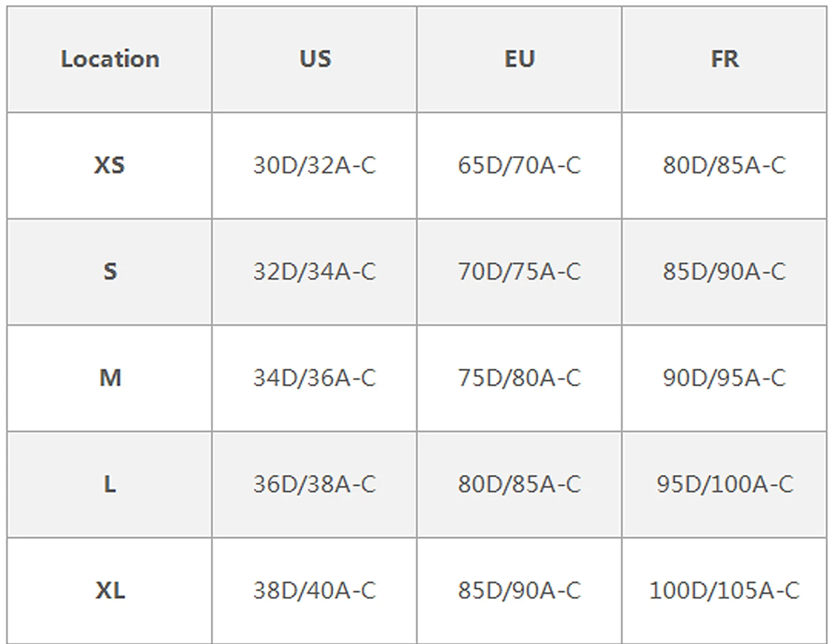Select the 90D/95A-C cell

click(x=724, y=378)
